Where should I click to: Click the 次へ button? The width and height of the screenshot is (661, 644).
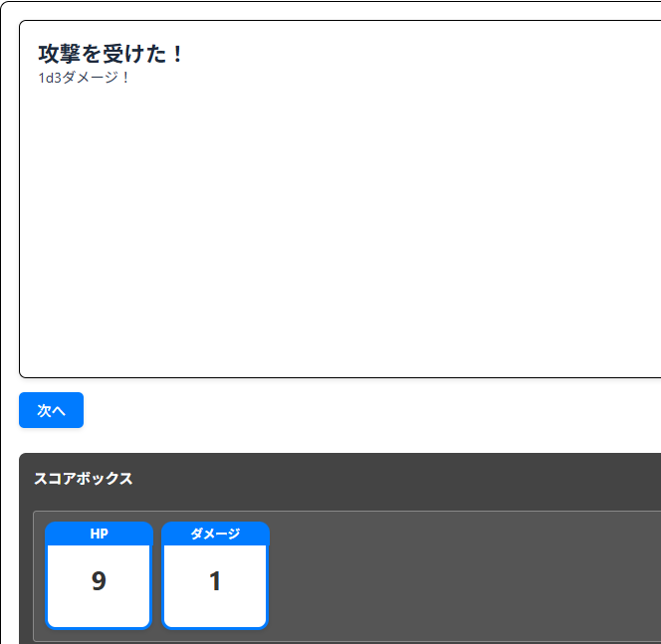51,410
